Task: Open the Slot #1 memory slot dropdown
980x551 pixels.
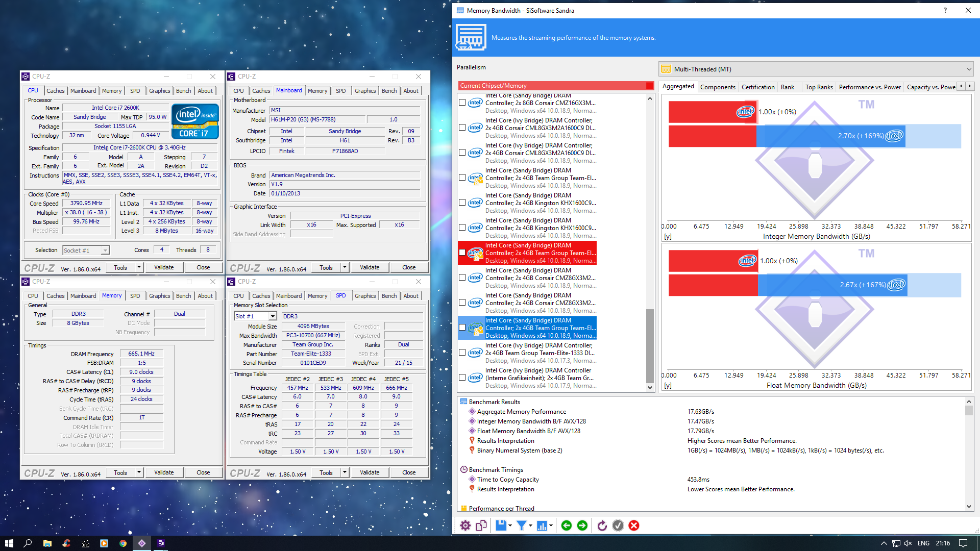Action: 273,316
